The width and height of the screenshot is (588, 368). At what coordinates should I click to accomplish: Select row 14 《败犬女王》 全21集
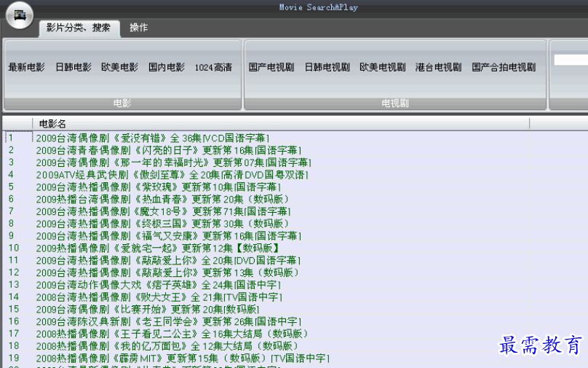[159, 297]
